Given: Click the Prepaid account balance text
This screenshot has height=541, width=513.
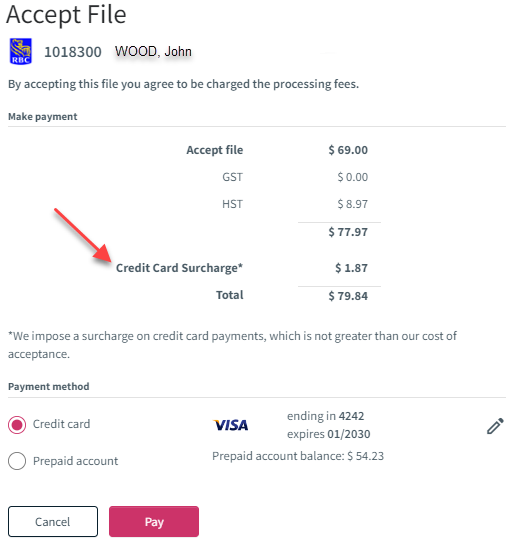Looking at the screenshot, I should 298,456.
